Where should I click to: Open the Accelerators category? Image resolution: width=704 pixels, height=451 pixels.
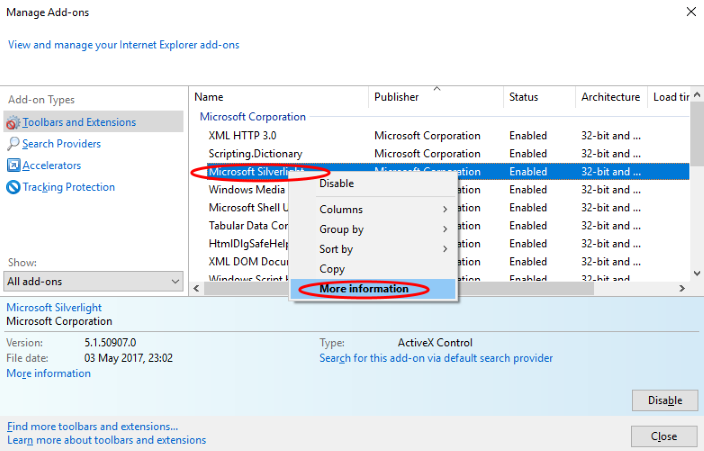coord(52,165)
